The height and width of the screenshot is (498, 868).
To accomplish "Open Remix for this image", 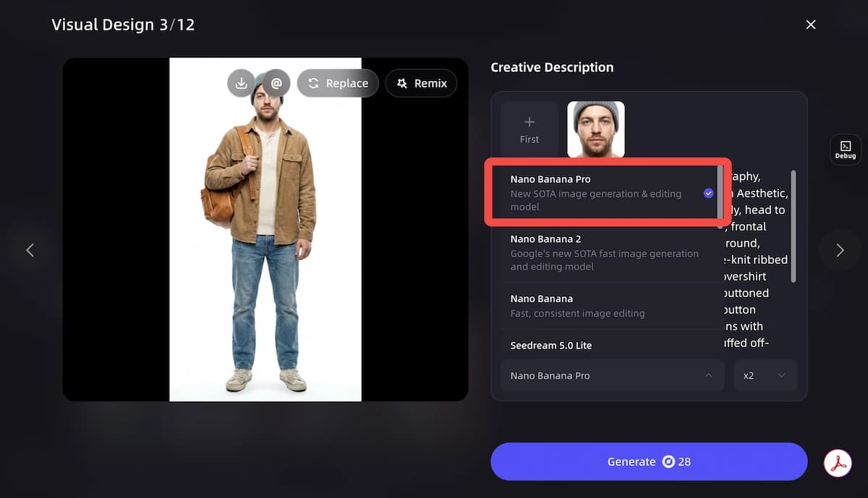I will pos(421,83).
